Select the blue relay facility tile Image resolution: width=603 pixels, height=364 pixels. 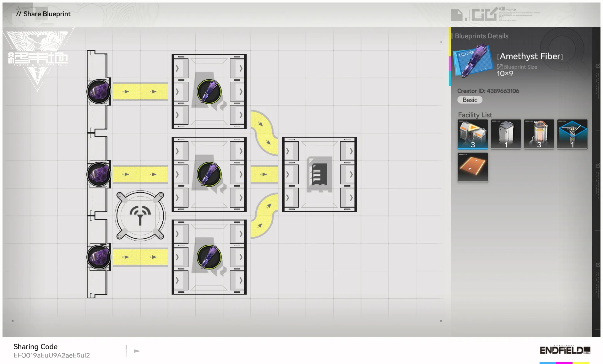click(x=572, y=134)
